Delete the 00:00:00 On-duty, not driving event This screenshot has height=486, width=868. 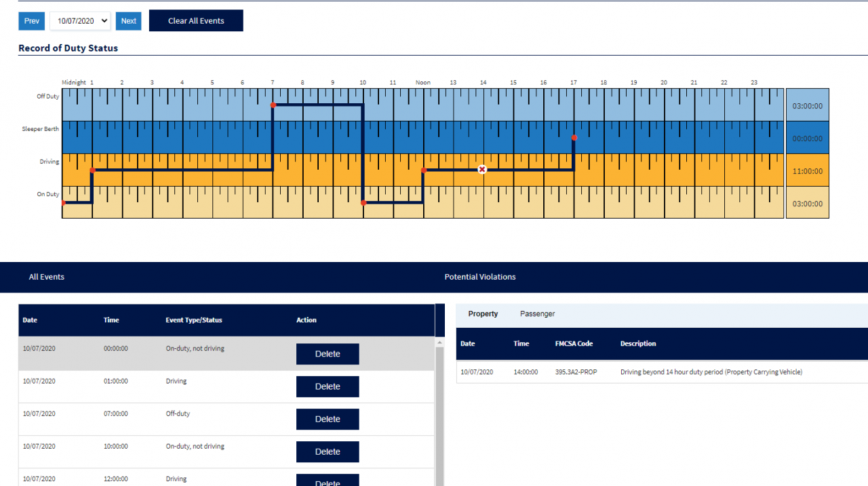(x=328, y=354)
